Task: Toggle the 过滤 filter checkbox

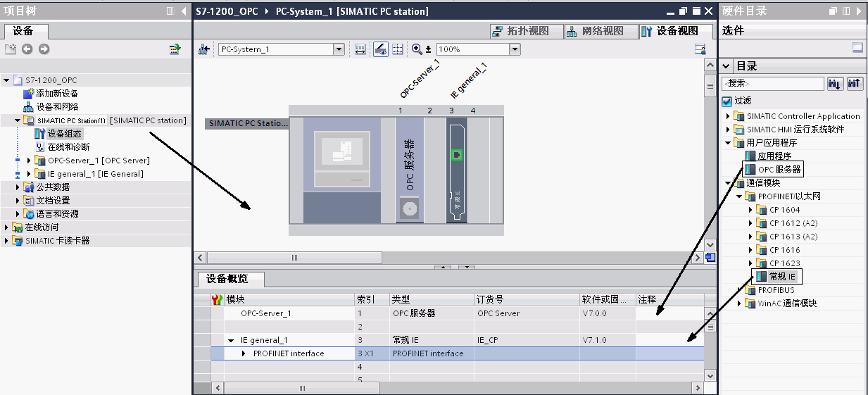Action: (727, 101)
